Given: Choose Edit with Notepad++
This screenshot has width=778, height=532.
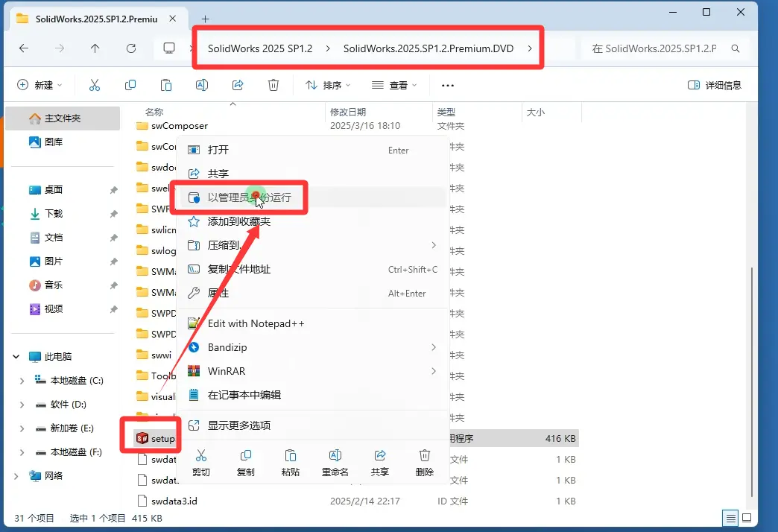Looking at the screenshot, I should [x=312, y=323].
